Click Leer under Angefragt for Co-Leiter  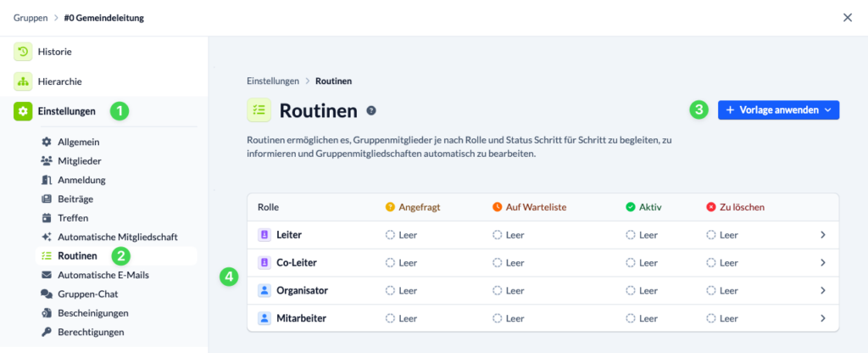401,263
